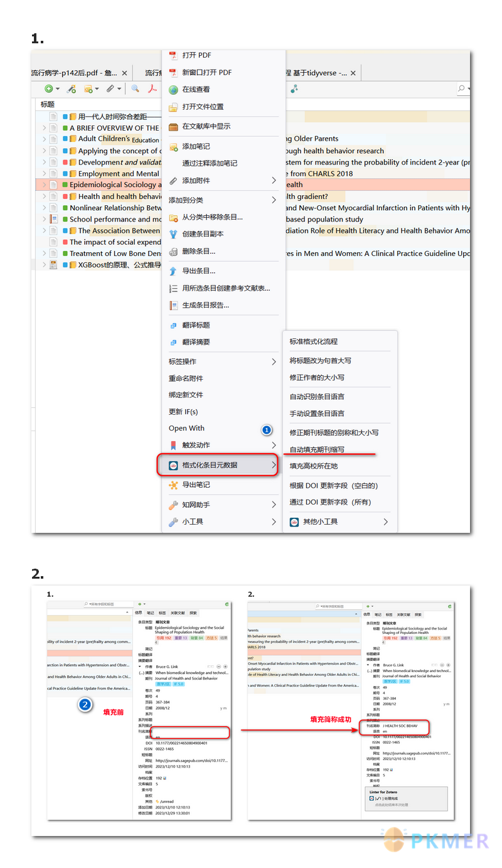Expand the 其他小工具 submenu arrow
502x868 pixels.
coord(385,522)
